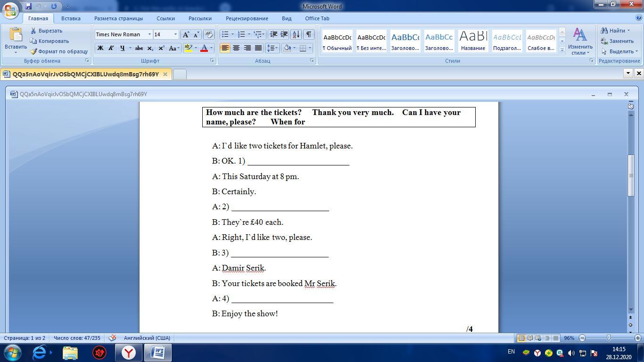
Task: Apply the Без интервала style
Action: pos(371,41)
